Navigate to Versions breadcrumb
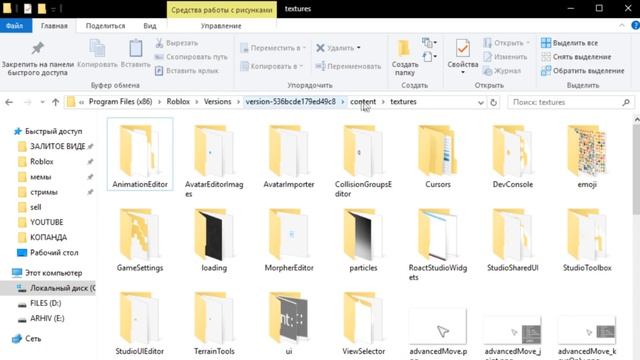 pos(218,102)
